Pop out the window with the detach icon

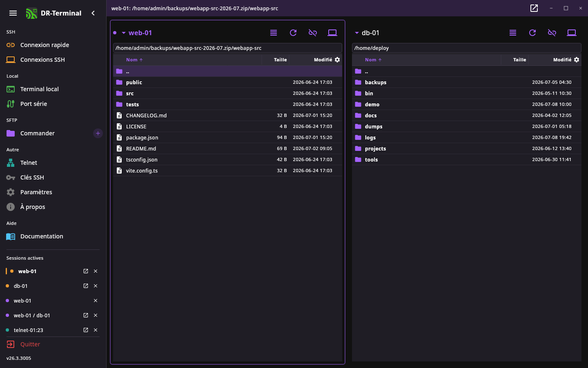(x=534, y=8)
